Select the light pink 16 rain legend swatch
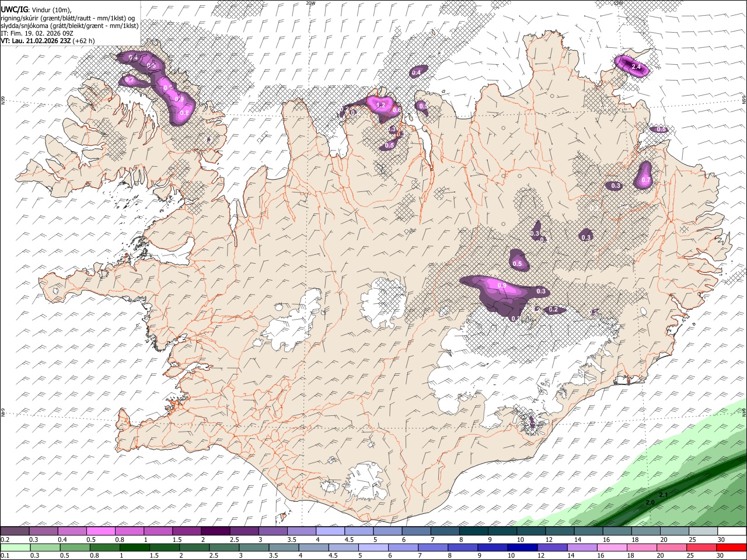The width and height of the screenshot is (747, 560). [x=612, y=547]
